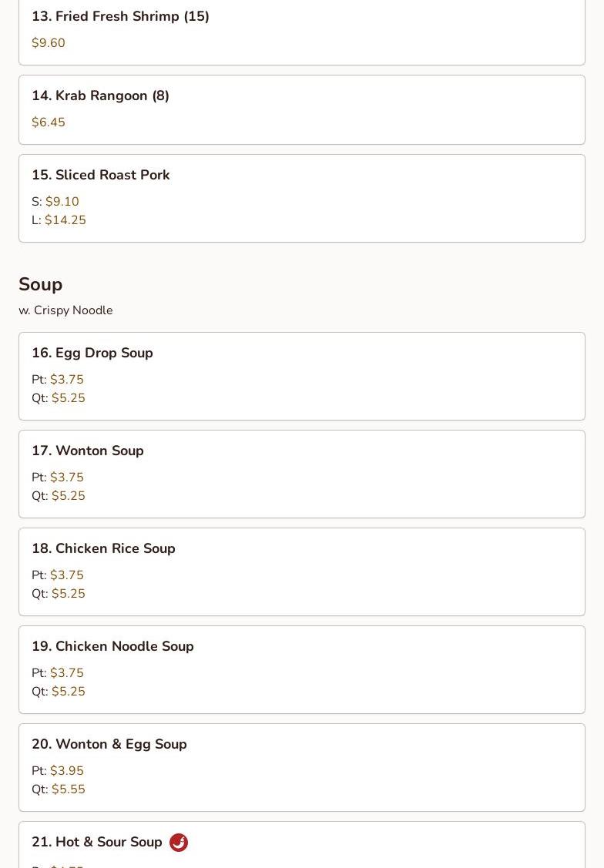
Task: Pick the pint price for Egg Drop Soup
Action: point(66,380)
